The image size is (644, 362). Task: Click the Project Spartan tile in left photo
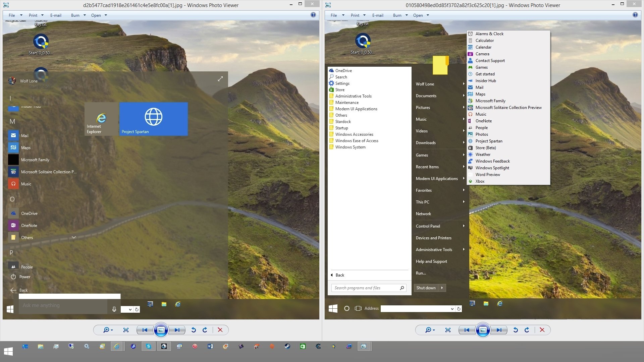click(x=154, y=119)
